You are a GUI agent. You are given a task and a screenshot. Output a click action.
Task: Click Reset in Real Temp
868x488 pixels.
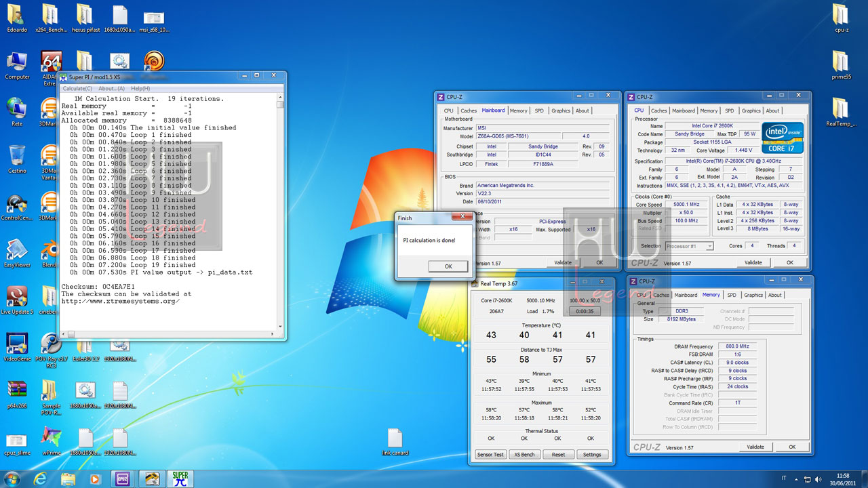tap(558, 454)
